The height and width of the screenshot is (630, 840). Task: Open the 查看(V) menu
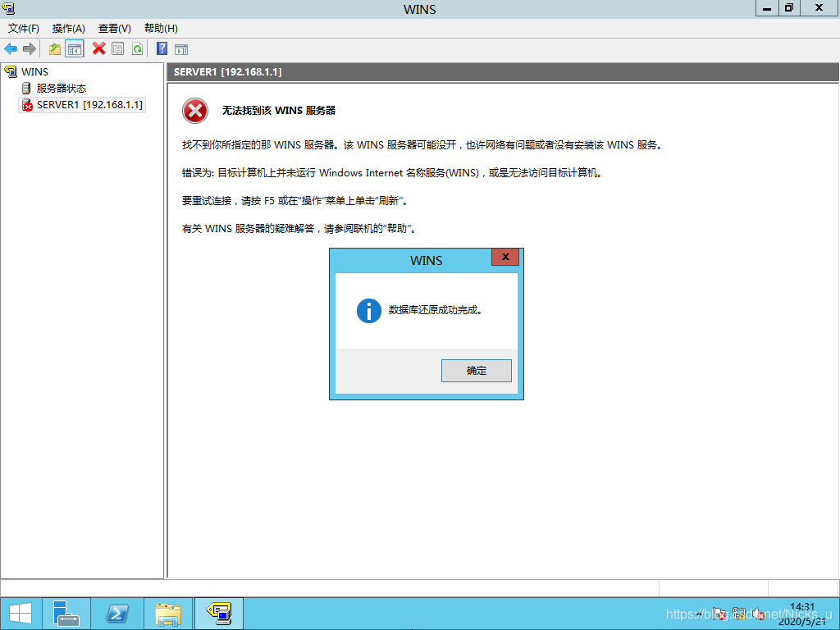pyautogui.click(x=115, y=29)
